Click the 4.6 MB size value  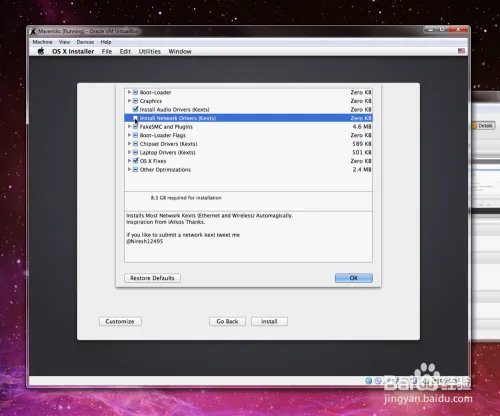click(362, 127)
